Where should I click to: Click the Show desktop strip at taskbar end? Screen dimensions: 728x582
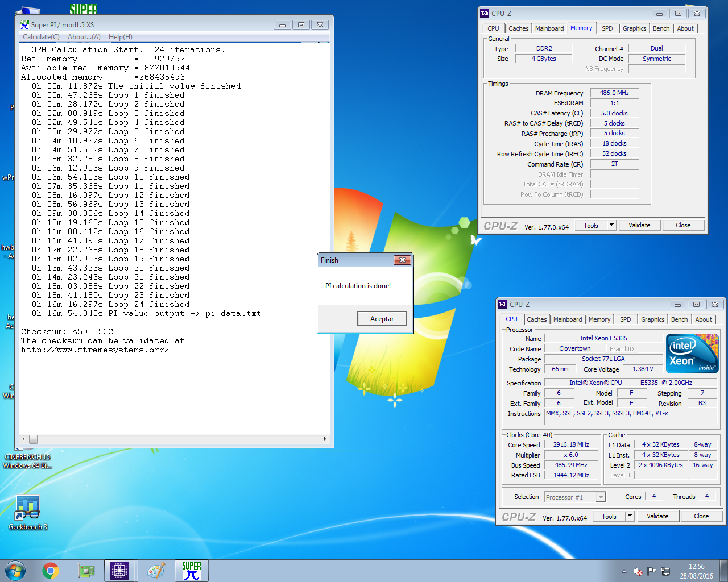724,571
